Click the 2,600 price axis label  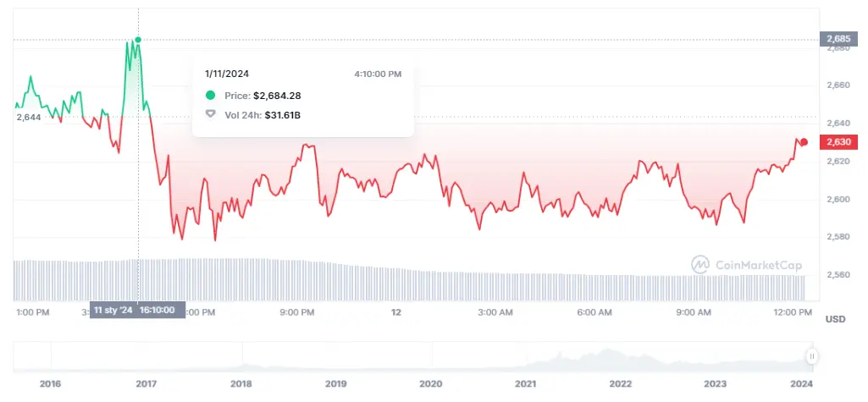click(837, 199)
